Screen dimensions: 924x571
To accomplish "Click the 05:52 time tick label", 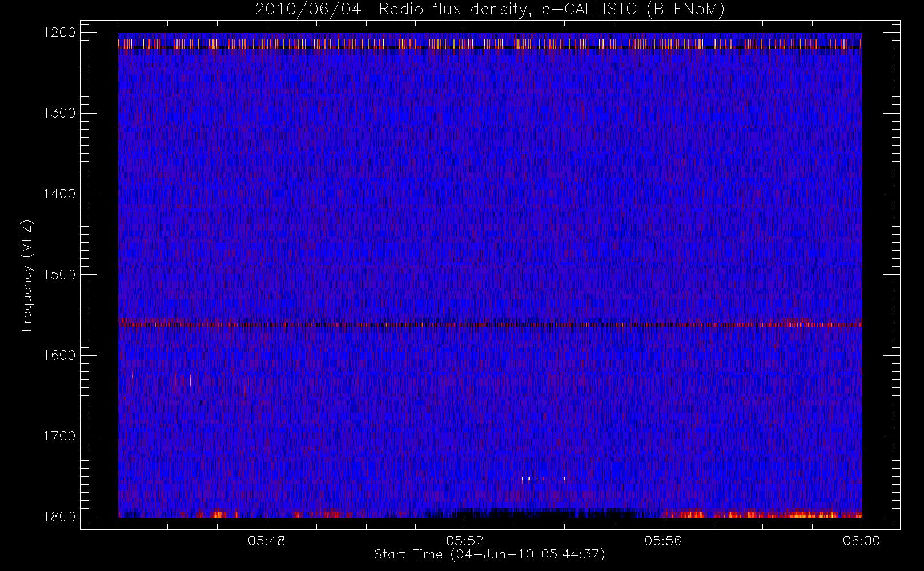I will coord(465,541).
